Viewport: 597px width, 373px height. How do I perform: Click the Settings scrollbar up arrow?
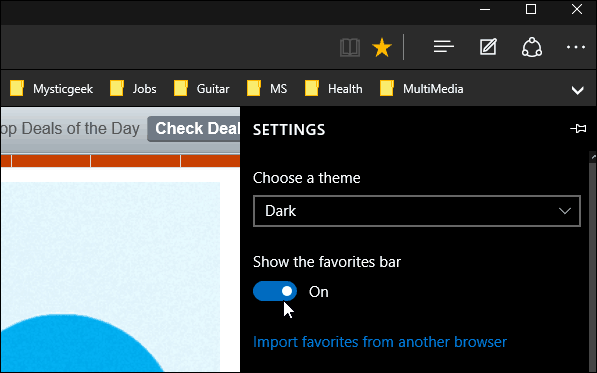pyautogui.click(x=593, y=156)
